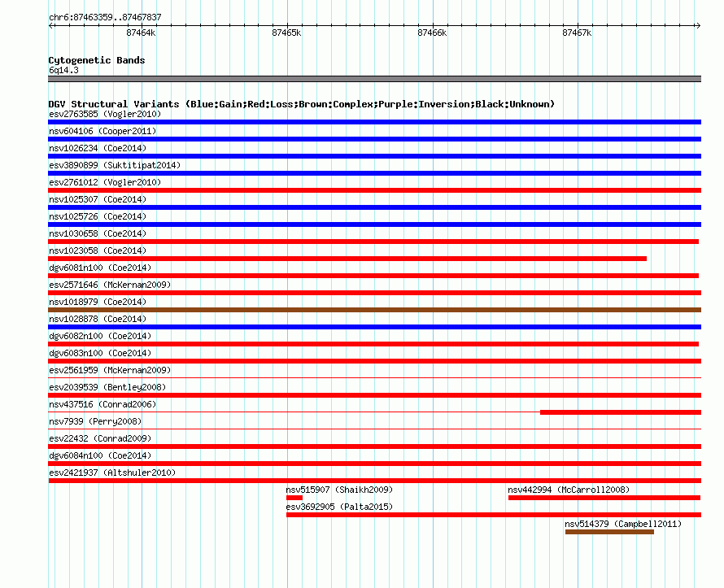Open the dgv6081n100 (Coe2014) label
Viewport: 724px width, 588px height.
100,268
